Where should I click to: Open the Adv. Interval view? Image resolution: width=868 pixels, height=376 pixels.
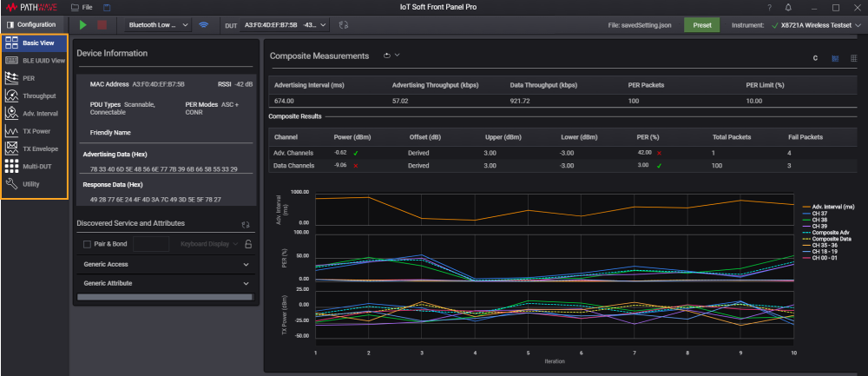click(35, 114)
